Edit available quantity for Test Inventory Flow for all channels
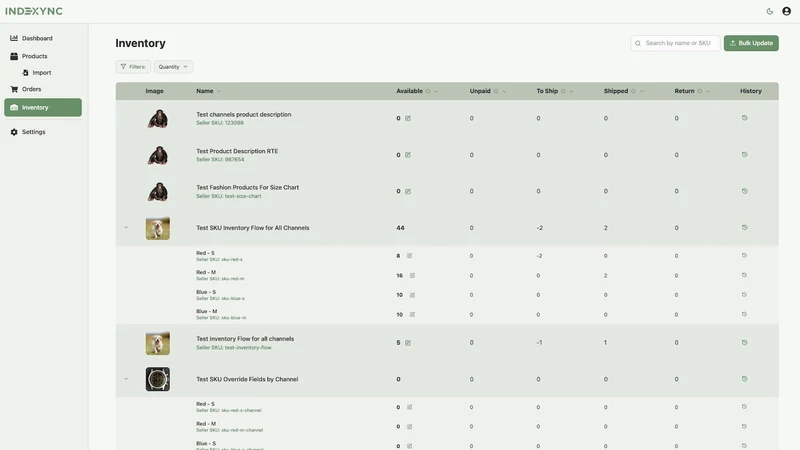This screenshot has width=800, height=450. pyautogui.click(x=408, y=343)
